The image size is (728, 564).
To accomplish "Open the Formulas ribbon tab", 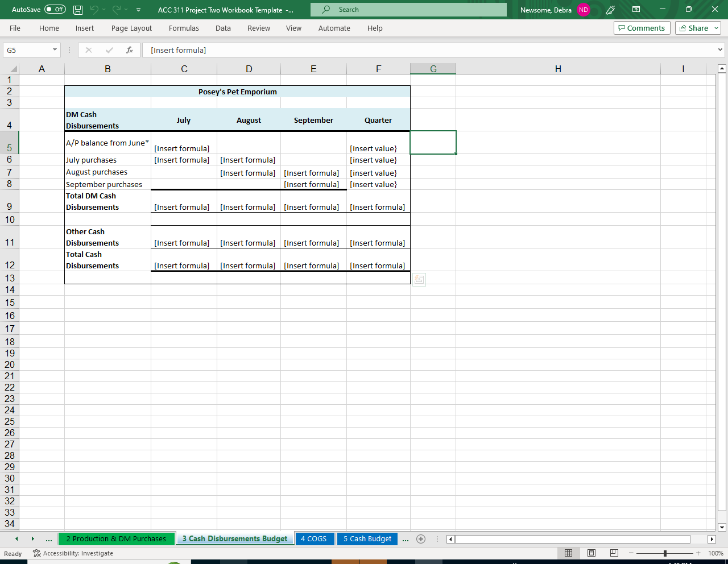I will [x=184, y=28].
